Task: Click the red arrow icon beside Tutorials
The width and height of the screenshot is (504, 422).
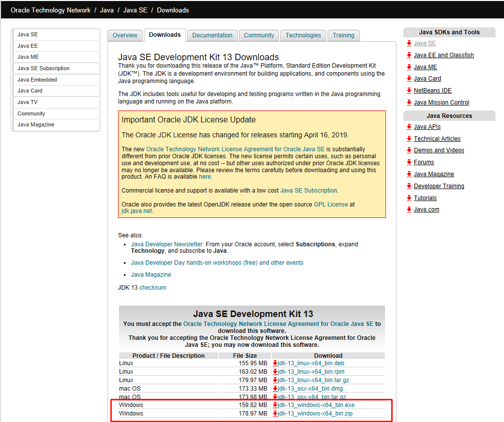Action: (x=409, y=198)
